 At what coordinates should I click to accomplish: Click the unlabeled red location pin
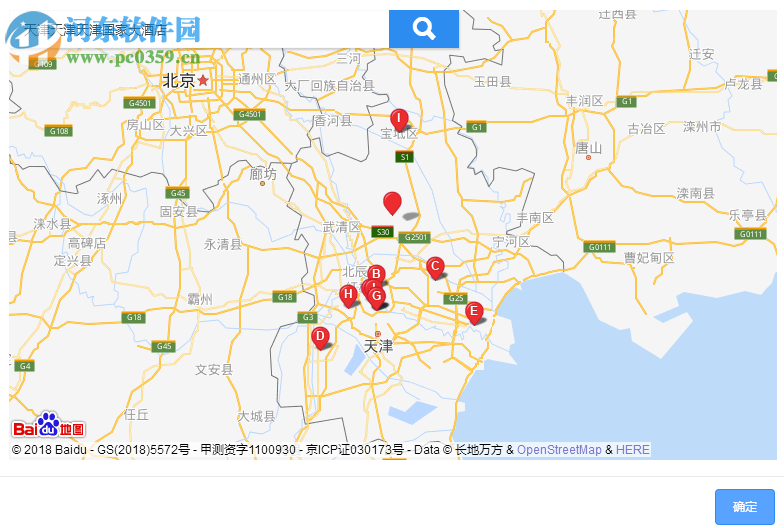[x=392, y=202]
